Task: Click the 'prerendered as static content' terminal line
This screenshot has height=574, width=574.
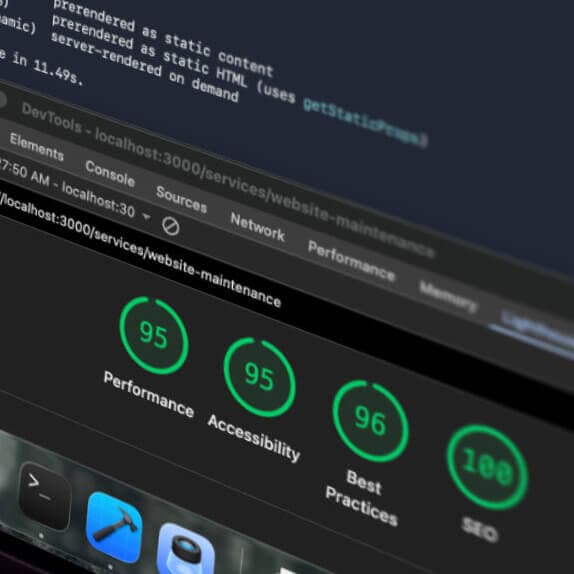Action: (163, 39)
